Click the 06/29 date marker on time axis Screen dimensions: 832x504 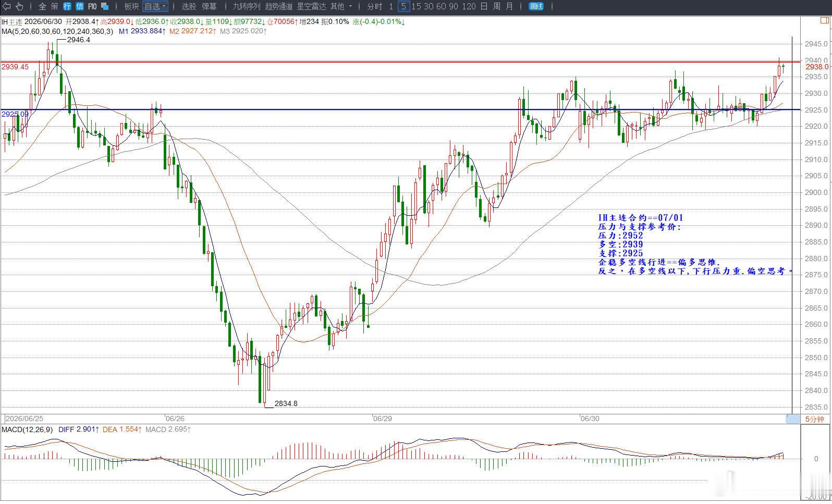(382, 419)
